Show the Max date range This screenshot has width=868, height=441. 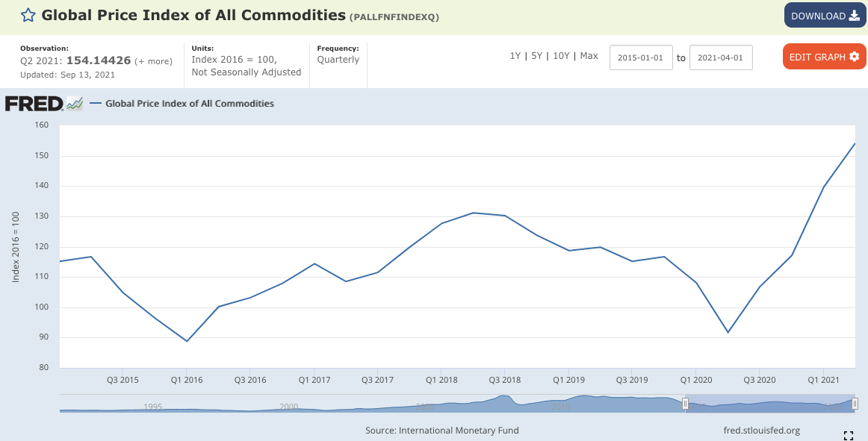point(589,56)
